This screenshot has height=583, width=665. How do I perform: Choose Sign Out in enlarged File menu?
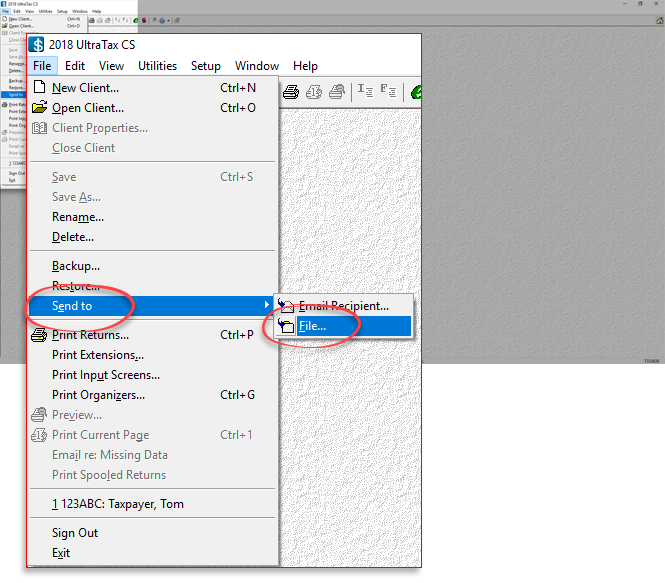pyautogui.click(x=153, y=533)
